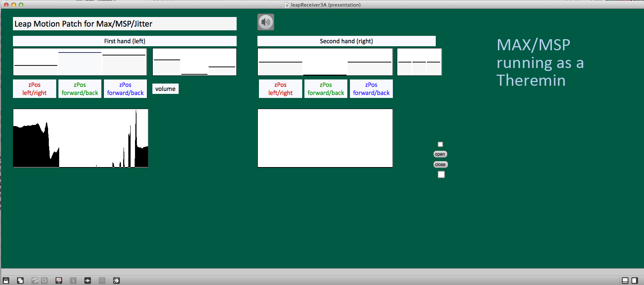The width and height of the screenshot is (644, 285).
Task: Click the close message button
Action: pos(440,164)
